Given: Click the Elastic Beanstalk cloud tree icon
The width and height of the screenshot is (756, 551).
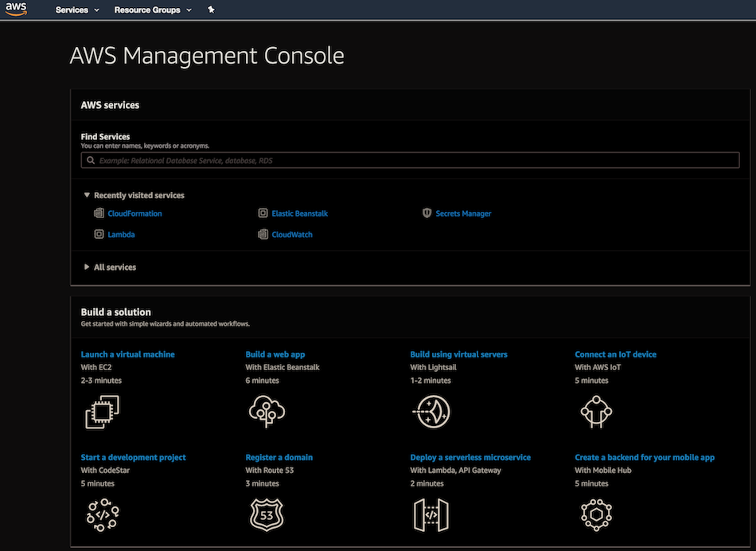Looking at the screenshot, I should click(x=267, y=412).
